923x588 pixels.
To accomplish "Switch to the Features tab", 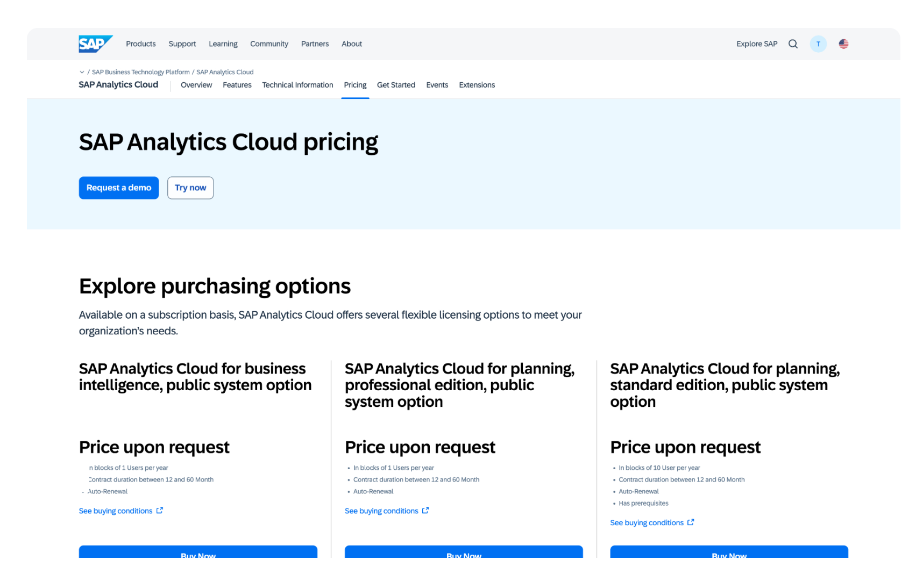I will 237,84.
